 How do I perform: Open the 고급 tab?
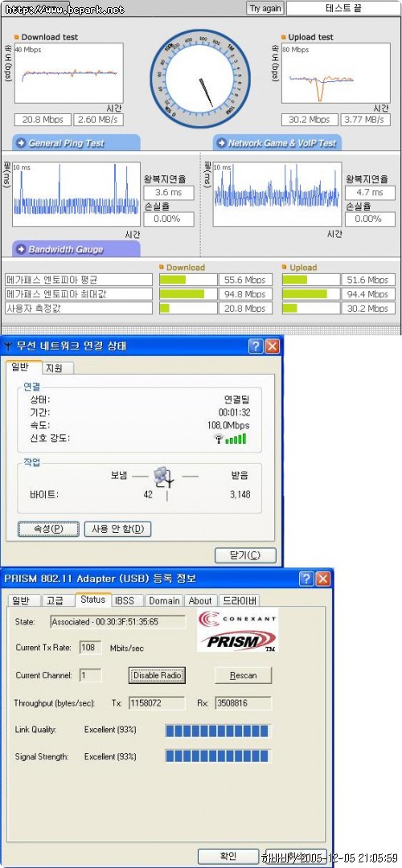[x=58, y=600]
